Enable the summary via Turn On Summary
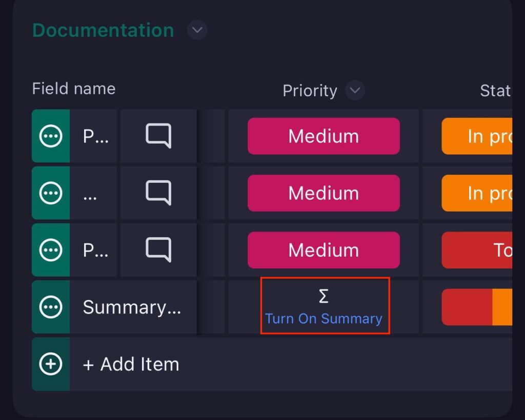This screenshot has width=525, height=420. point(325,319)
